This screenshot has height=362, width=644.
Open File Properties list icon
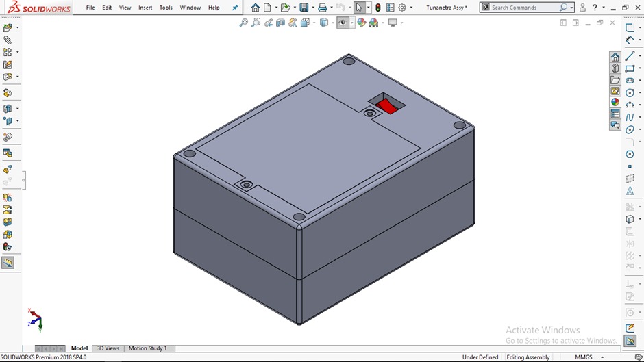(391, 8)
